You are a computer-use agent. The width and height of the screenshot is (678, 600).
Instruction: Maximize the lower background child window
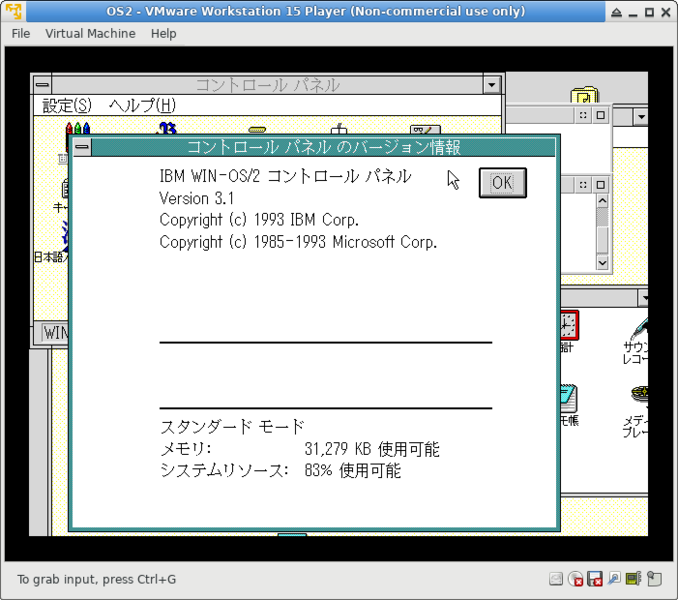(x=601, y=185)
